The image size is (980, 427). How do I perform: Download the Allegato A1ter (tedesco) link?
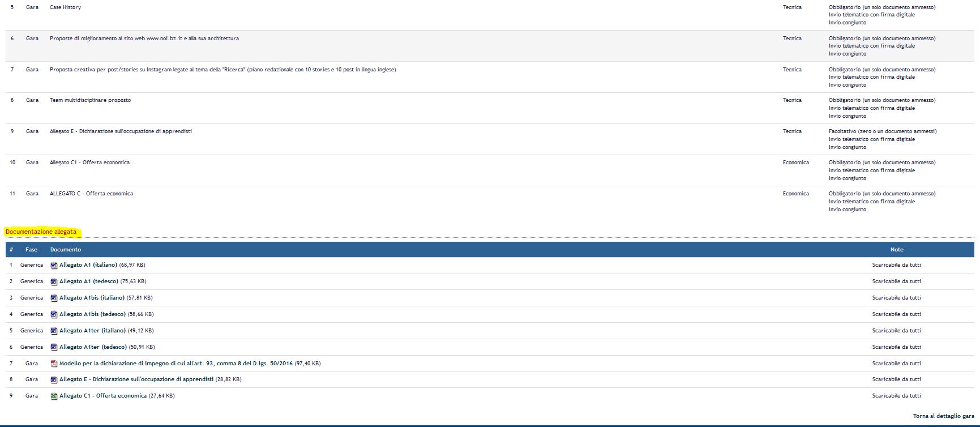click(92, 347)
